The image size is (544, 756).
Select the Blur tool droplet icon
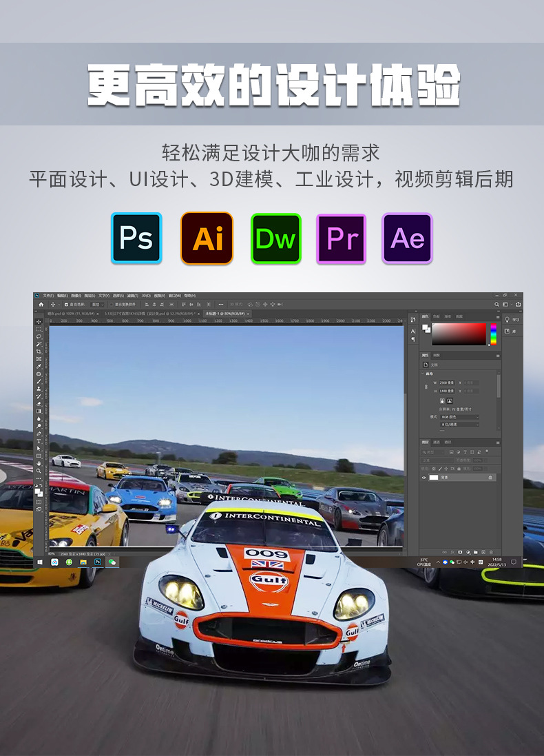coord(39,419)
